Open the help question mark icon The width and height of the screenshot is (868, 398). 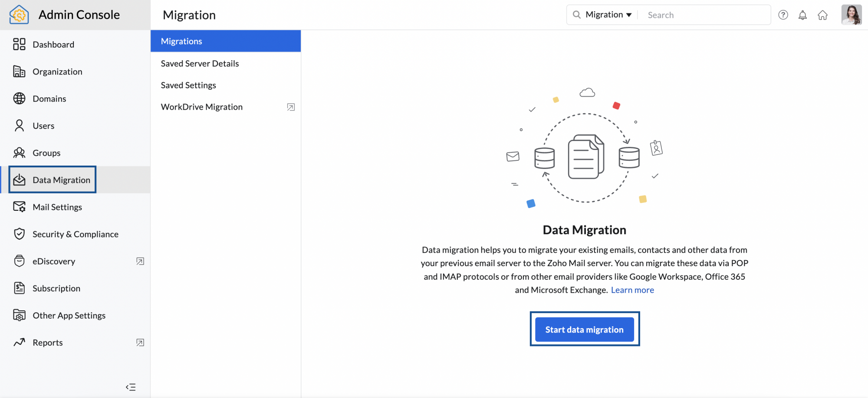point(783,14)
